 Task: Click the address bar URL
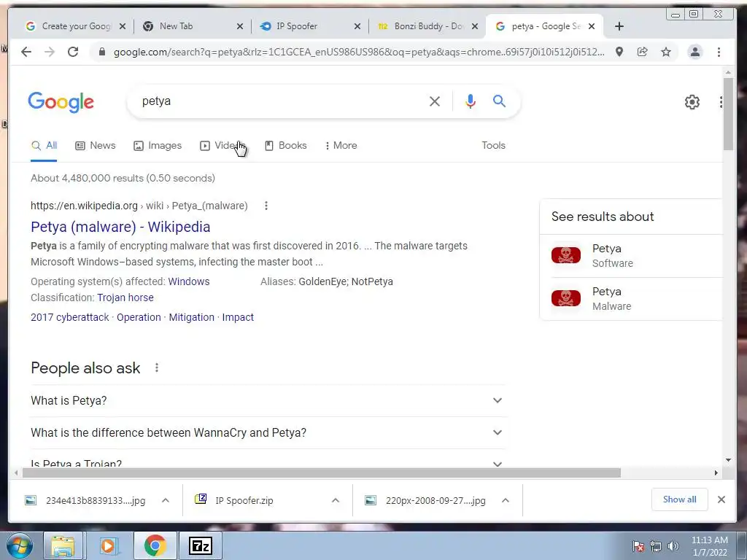tap(359, 52)
